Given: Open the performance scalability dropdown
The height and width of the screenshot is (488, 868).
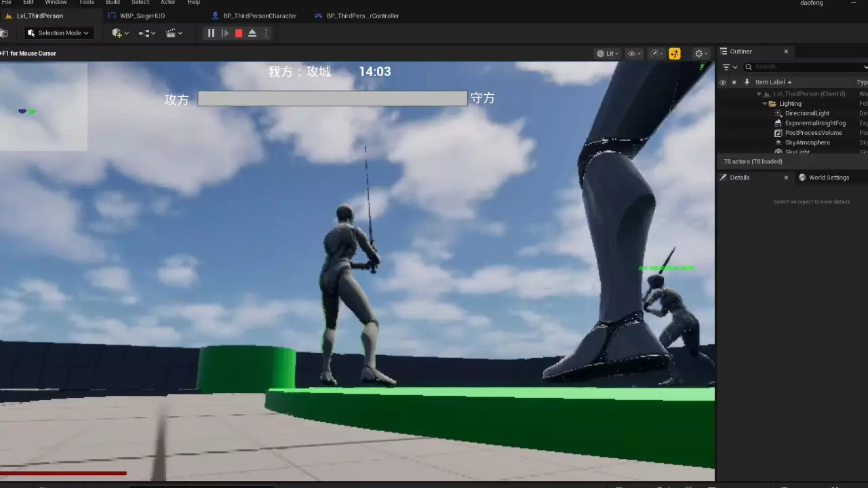Looking at the screenshot, I should 656,54.
